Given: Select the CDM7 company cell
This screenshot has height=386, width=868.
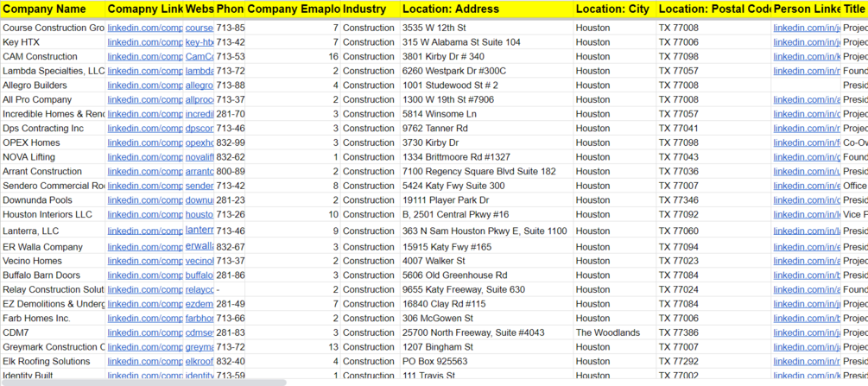Looking at the screenshot, I should (53, 332).
